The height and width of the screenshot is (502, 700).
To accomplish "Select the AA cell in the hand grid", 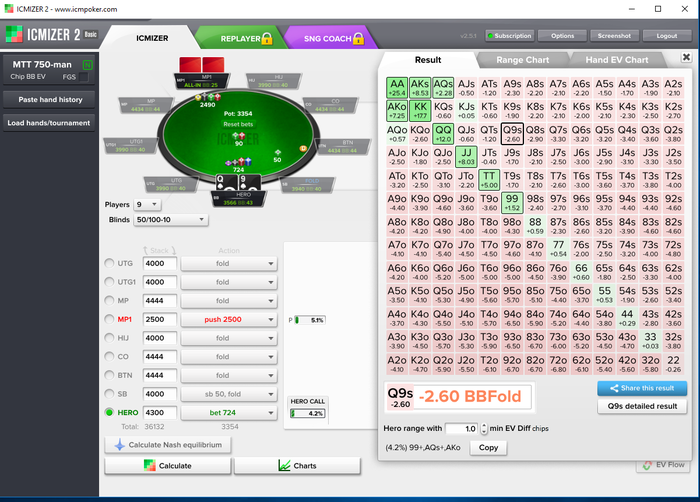I will click(x=397, y=88).
